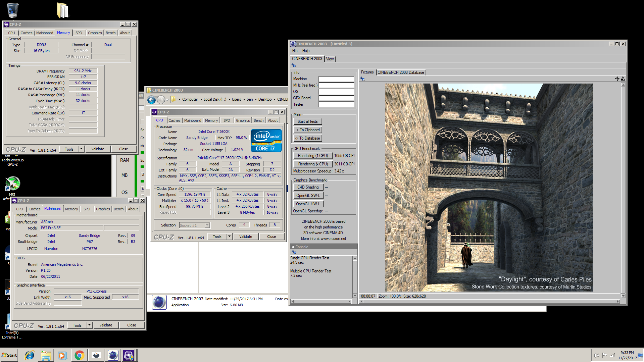This screenshot has height=362, width=644.
Task: Click the pin icon under CINEBENCH 2003 tab
Action: (x=294, y=65)
